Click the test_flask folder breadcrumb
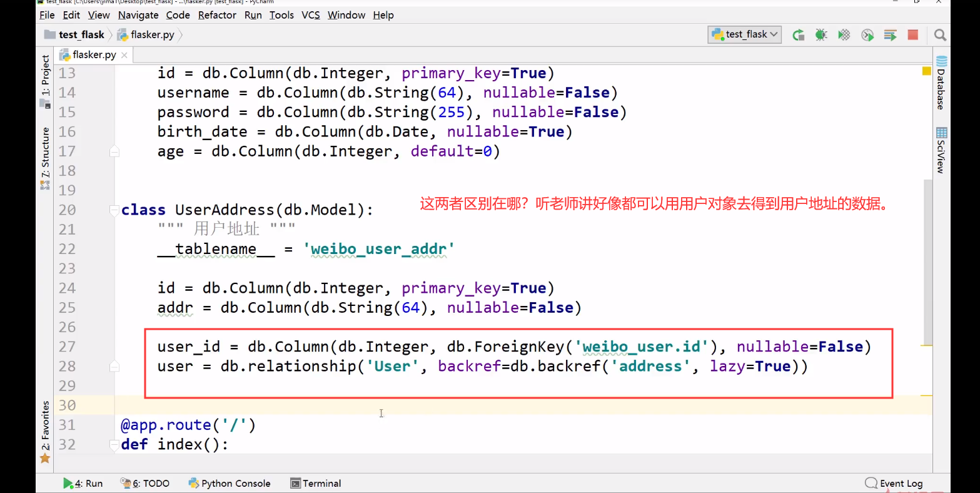 [x=74, y=34]
